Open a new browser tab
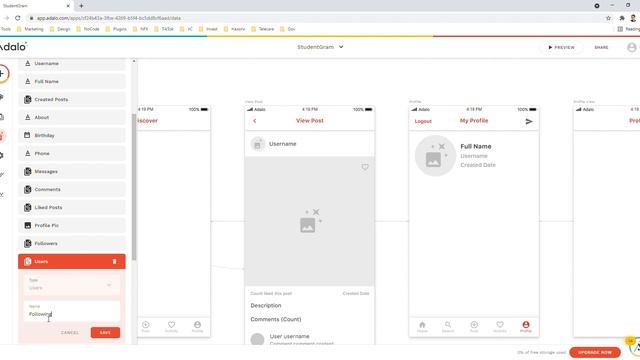640x360 pixels. [x=81, y=6]
